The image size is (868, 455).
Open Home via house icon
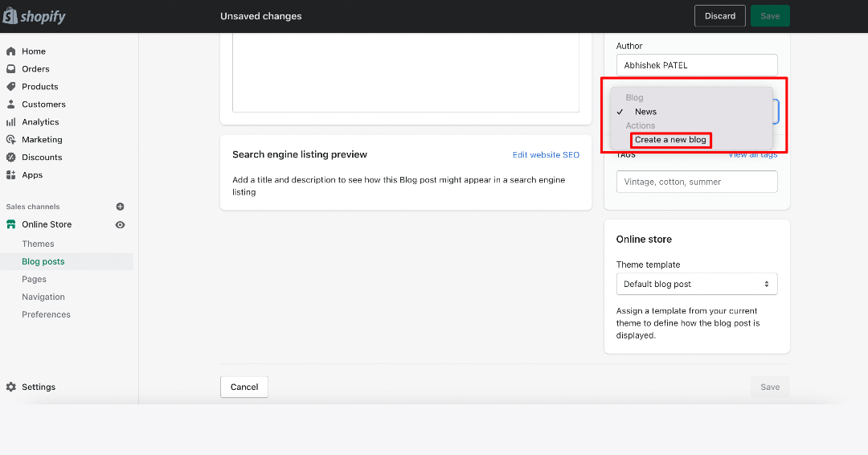(10, 51)
